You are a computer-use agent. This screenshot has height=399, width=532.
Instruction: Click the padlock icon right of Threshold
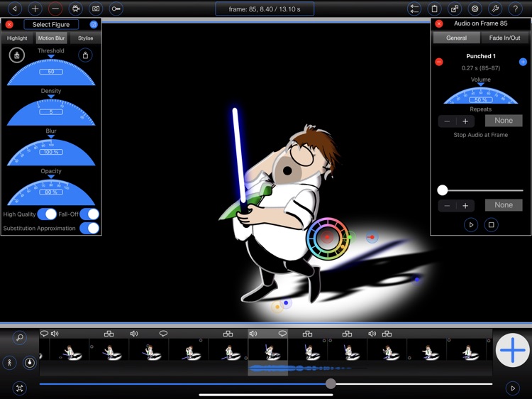[x=85, y=55]
